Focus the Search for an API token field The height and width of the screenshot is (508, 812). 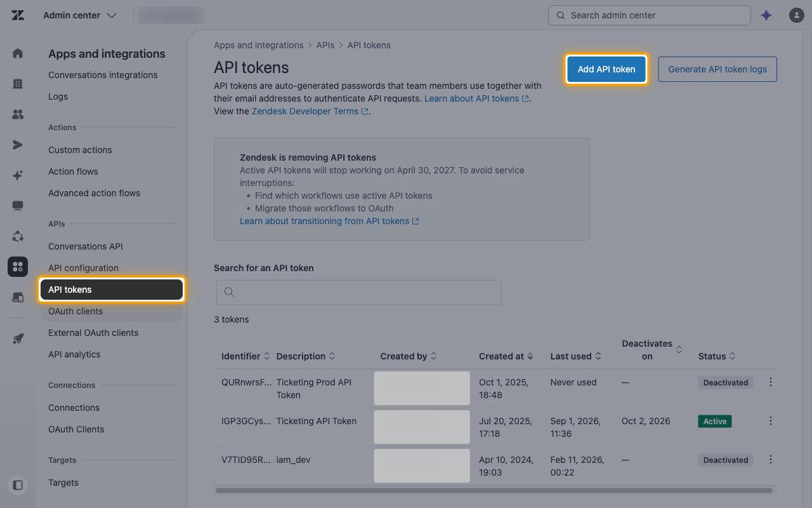click(x=359, y=292)
